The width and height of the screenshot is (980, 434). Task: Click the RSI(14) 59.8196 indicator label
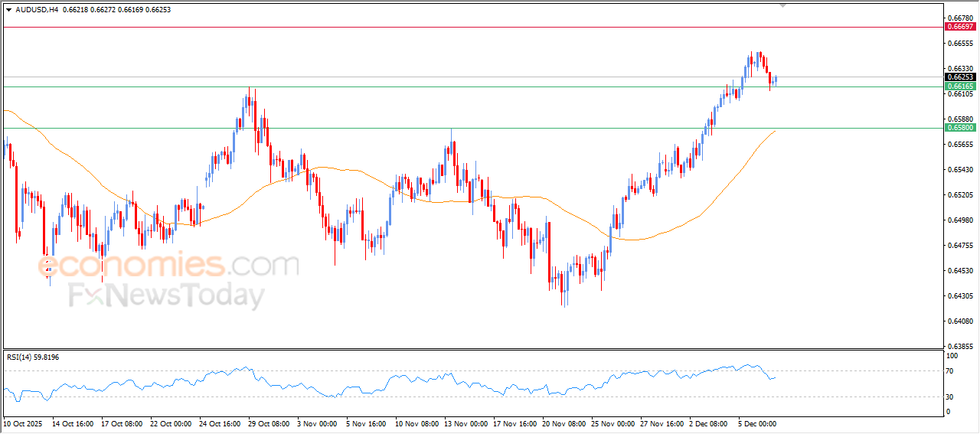[33, 357]
